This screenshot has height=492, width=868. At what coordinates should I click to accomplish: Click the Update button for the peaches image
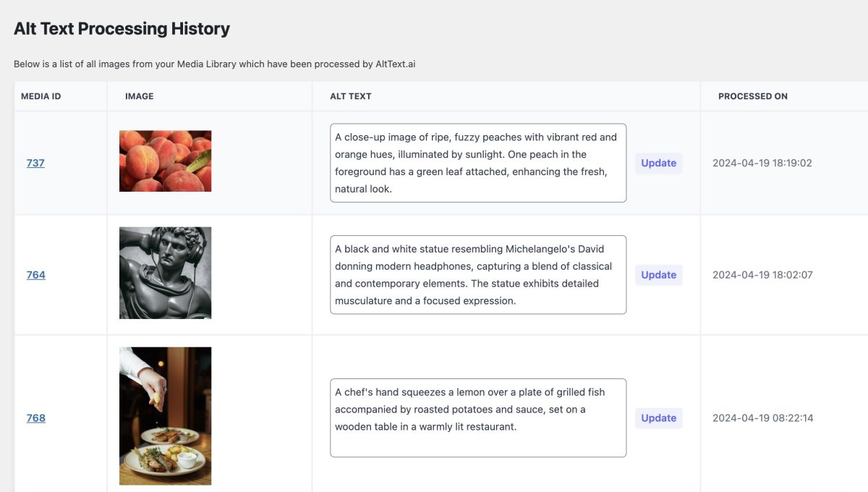658,163
